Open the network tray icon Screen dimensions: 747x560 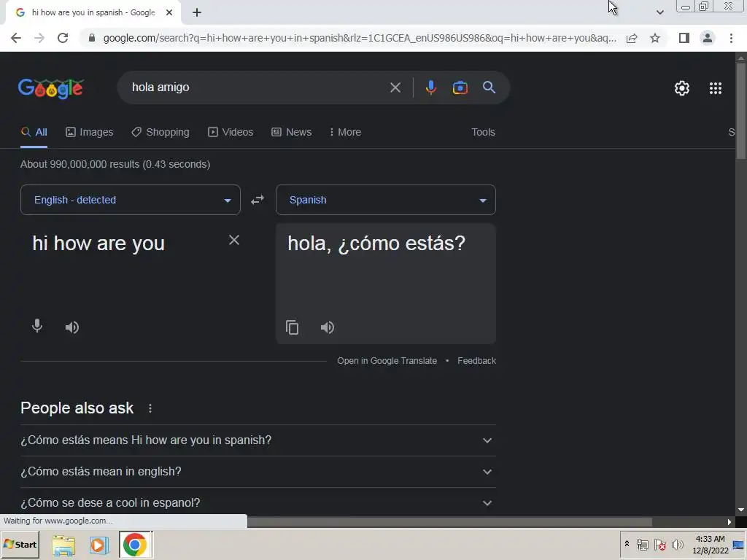(x=643, y=544)
